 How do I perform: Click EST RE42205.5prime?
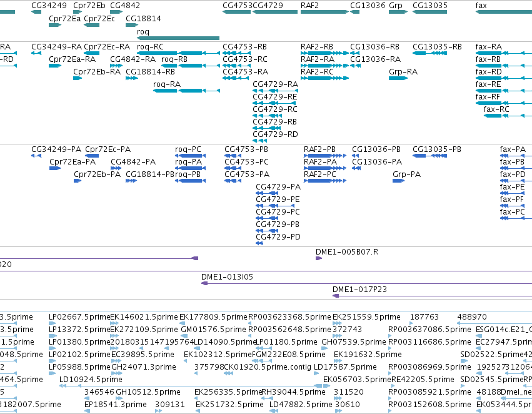394,386
